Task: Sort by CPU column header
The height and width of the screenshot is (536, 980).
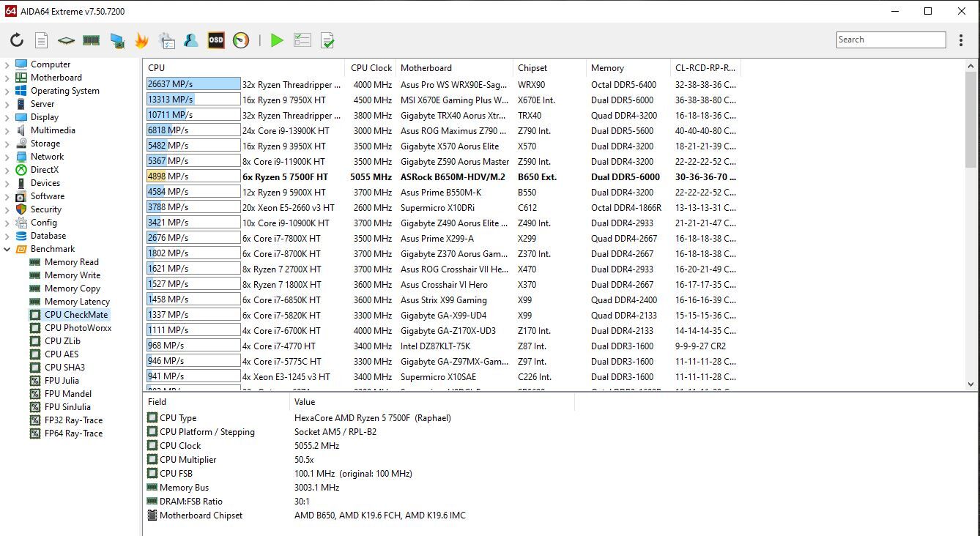Action: tap(244, 68)
